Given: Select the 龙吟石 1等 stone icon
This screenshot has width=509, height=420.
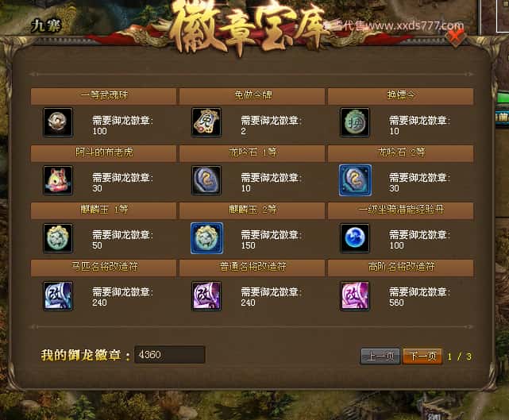Looking at the screenshot, I should coord(206,180).
